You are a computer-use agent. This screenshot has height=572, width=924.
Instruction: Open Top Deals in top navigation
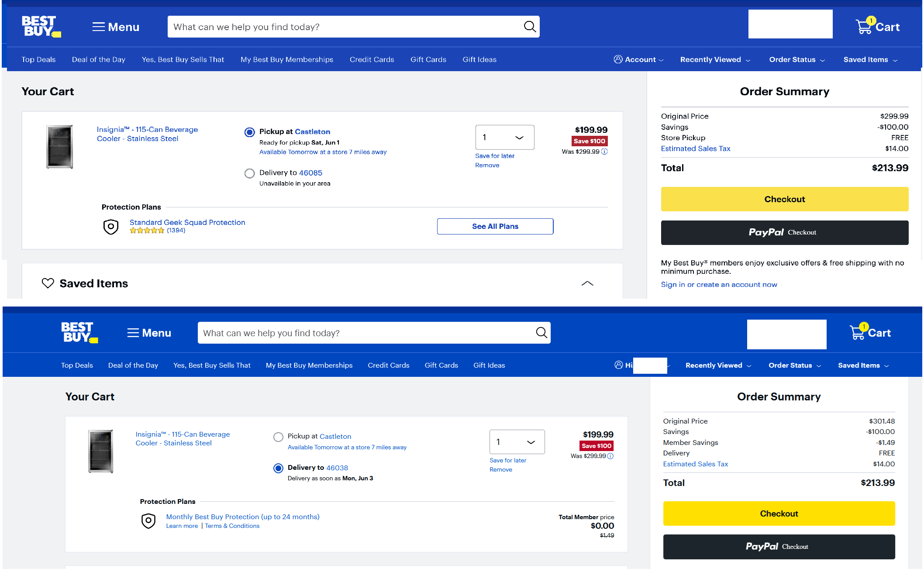(x=38, y=60)
